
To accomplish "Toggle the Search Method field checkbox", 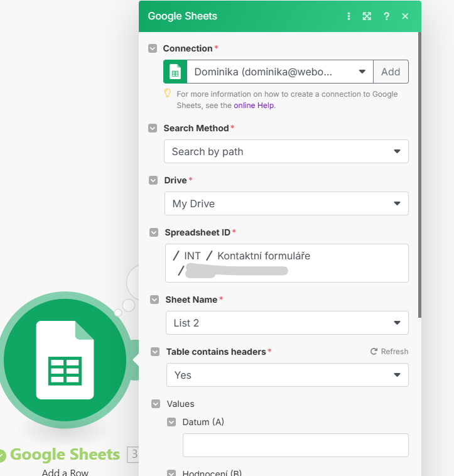I will (x=153, y=128).
